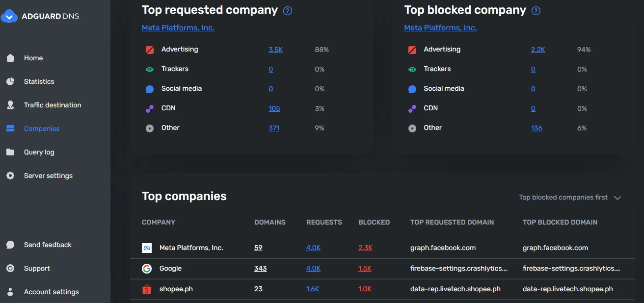Click 1.6K requests link for shopee.ph
644x303 pixels.
pyautogui.click(x=313, y=289)
